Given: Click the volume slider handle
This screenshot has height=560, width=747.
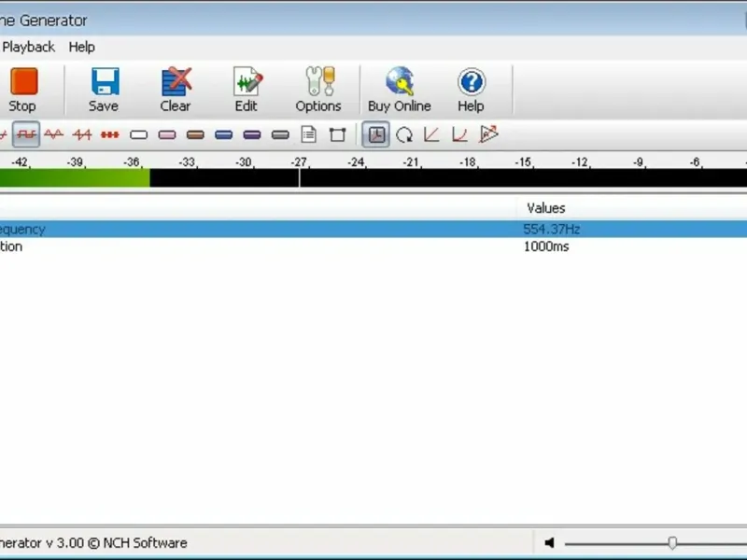Looking at the screenshot, I should (x=672, y=543).
